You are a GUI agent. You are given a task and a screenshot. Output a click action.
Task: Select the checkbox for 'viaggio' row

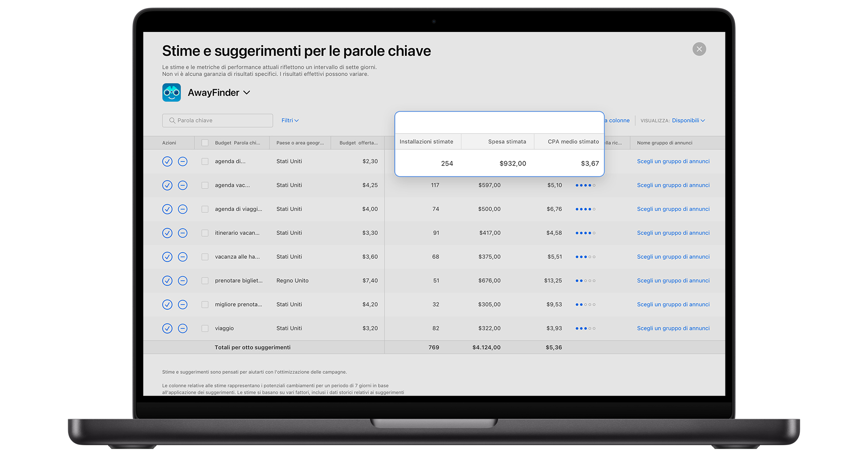click(x=205, y=328)
